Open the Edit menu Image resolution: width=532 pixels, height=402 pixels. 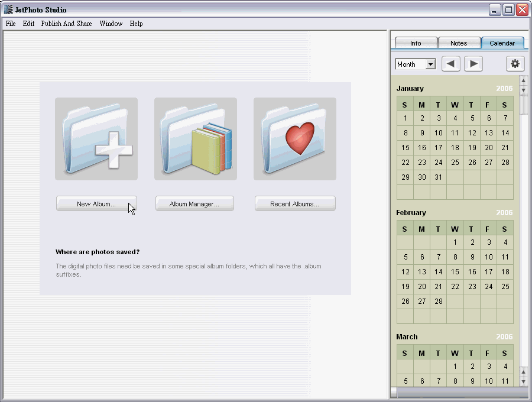[28, 24]
